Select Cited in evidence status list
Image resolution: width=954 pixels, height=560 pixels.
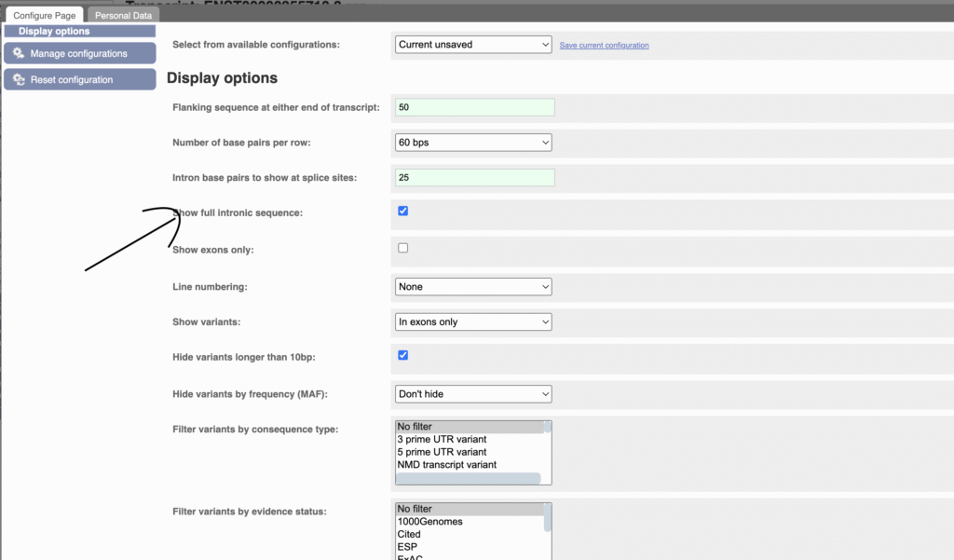[470, 535]
